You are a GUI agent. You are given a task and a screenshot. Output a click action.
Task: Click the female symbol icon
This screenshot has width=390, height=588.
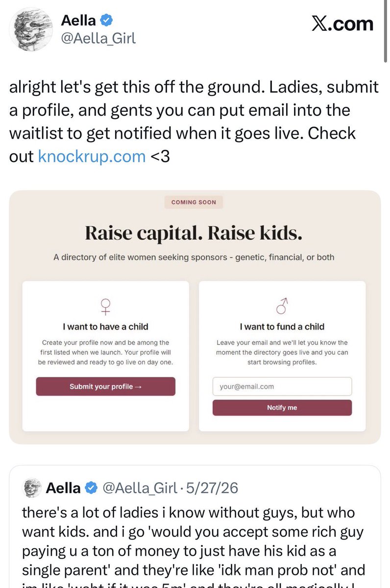(x=105, y=306)
